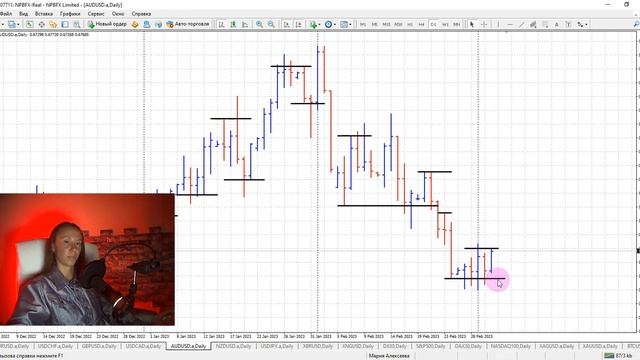The image size is (640, 360).
Task: Open the Strategy Tester icon
Action: (77, 24)
